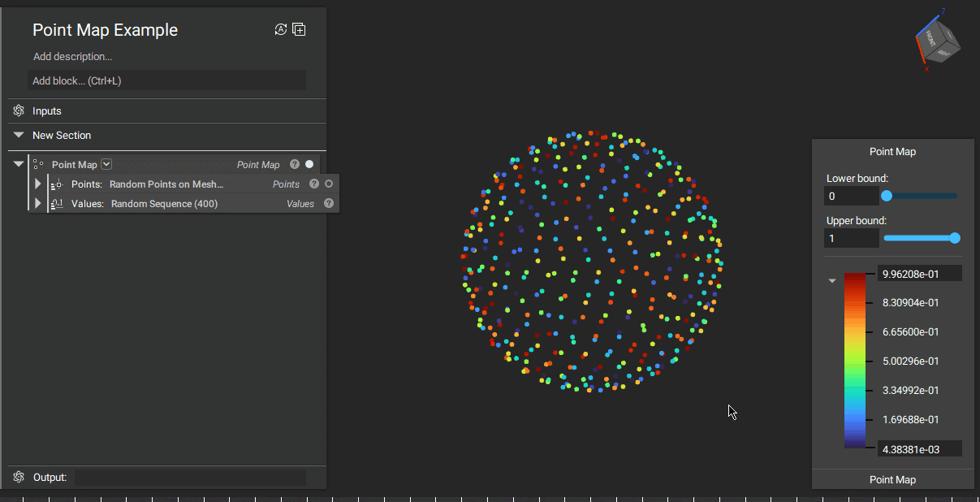Click the legend tick value 6.65600e-01
The width and height of the screenshot is (980, 502).
[x=910, y=331]
